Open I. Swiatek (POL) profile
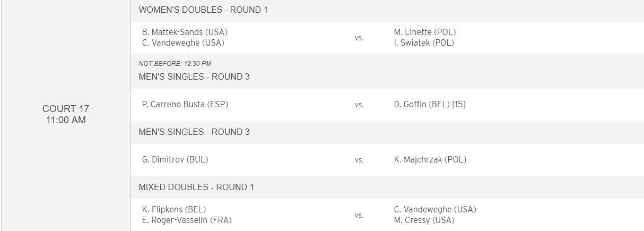 [x=424, y=43]
